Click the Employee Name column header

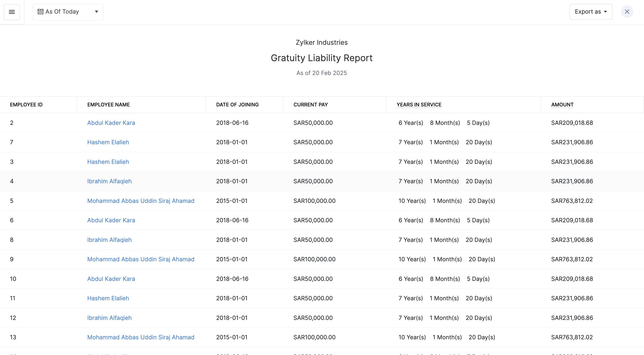109,104
